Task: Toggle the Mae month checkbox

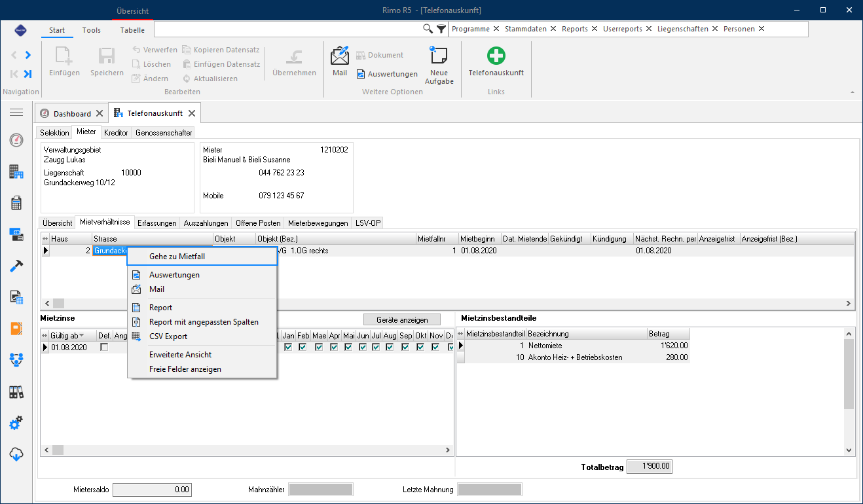Action: click(319, 348)
